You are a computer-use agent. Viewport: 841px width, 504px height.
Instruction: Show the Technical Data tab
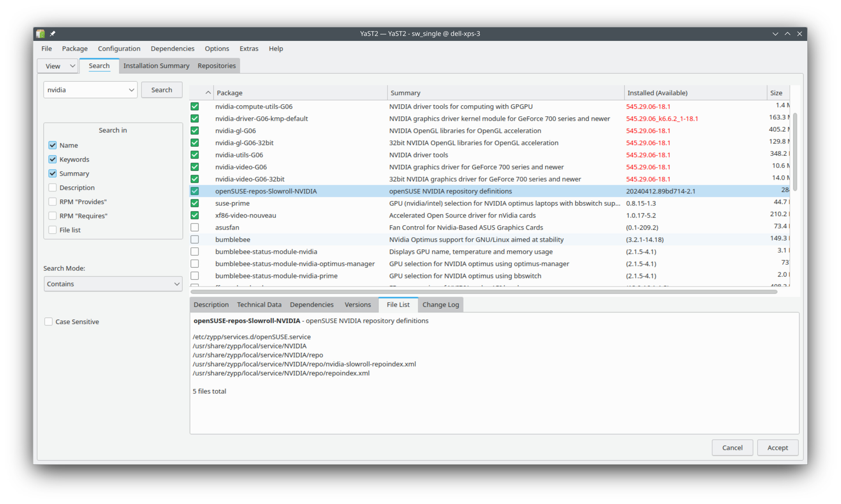(x=259, y=305)
